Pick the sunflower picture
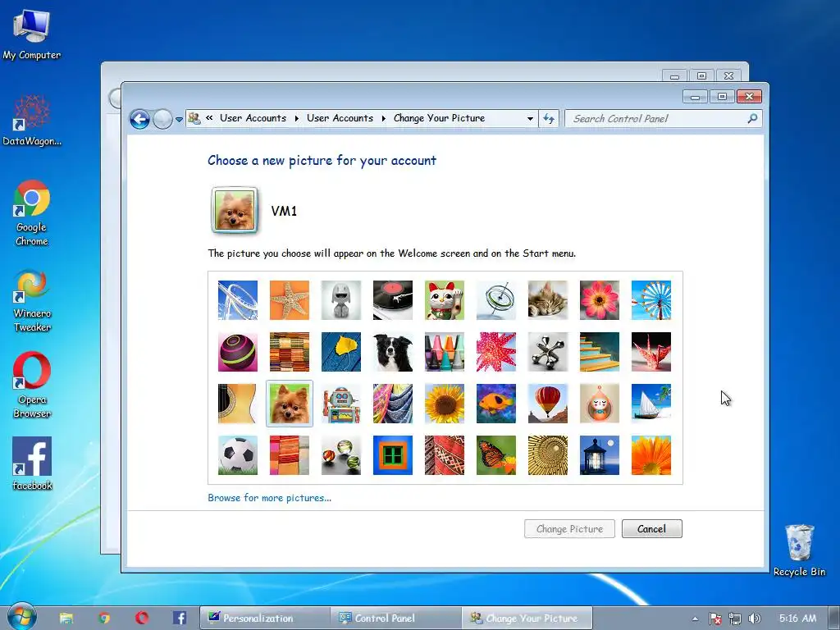The height and width of the screenshot is (630, 840). click(x=445, y=404)
